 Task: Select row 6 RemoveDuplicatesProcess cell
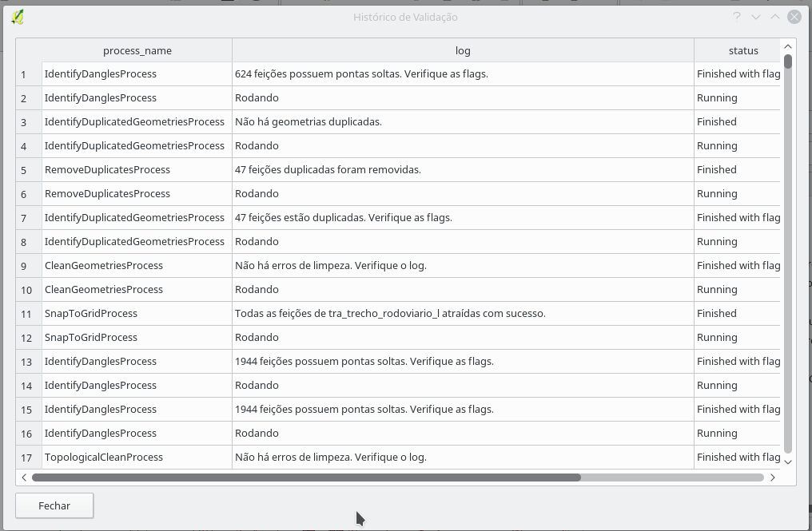(137, 193)
